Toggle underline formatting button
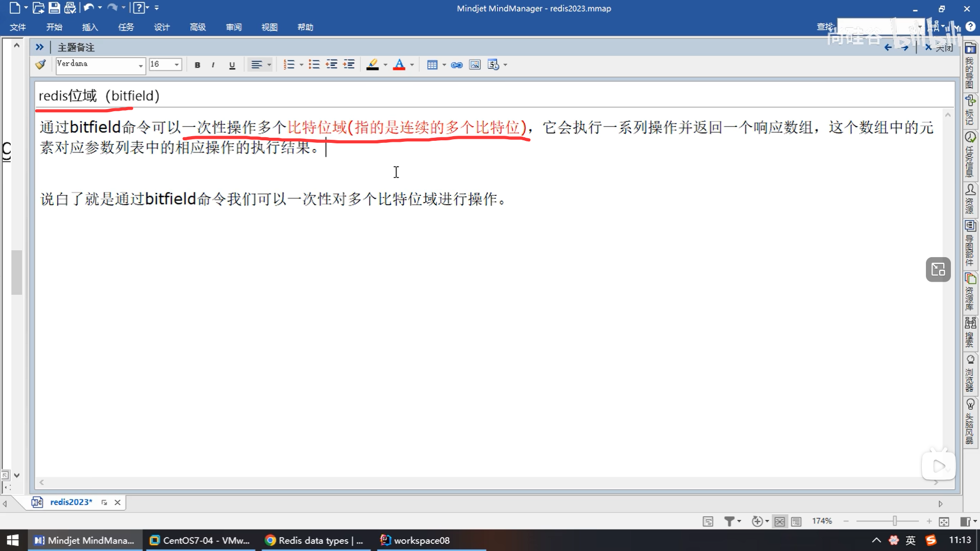980x551 pixels. click(232, 65)
